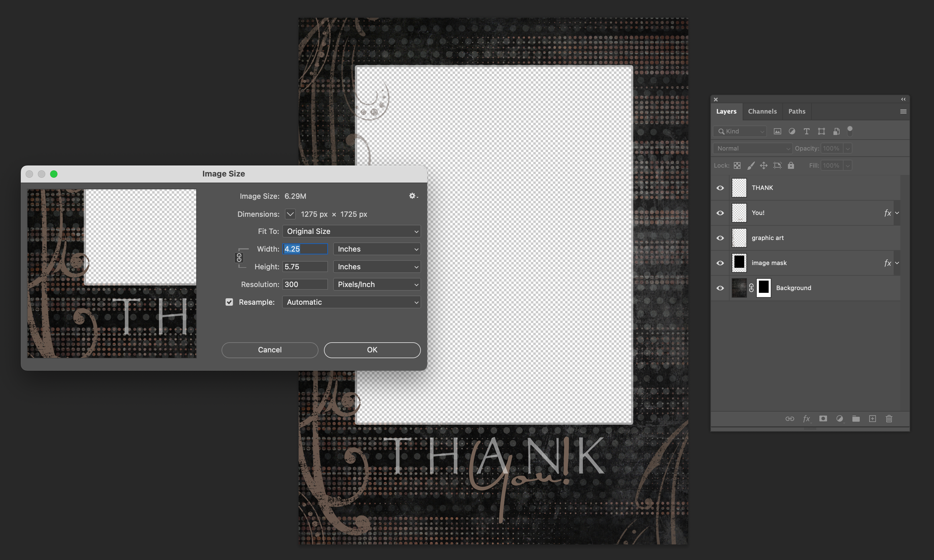934x560 pixels.
Task: Filter layers by type layers icon
Action: point(806,131)
